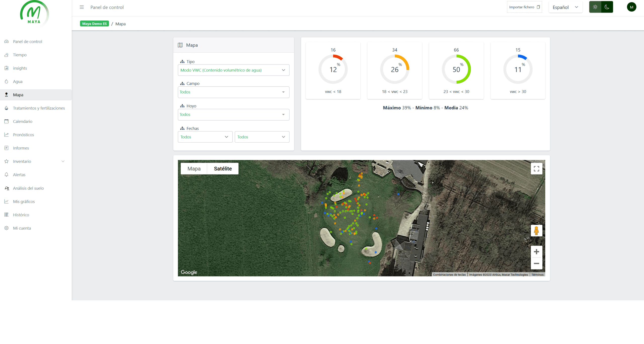Viewport: 644px width, 344px height.
Task: Switch map to Mapa view tab
Action: coord(194,169)
